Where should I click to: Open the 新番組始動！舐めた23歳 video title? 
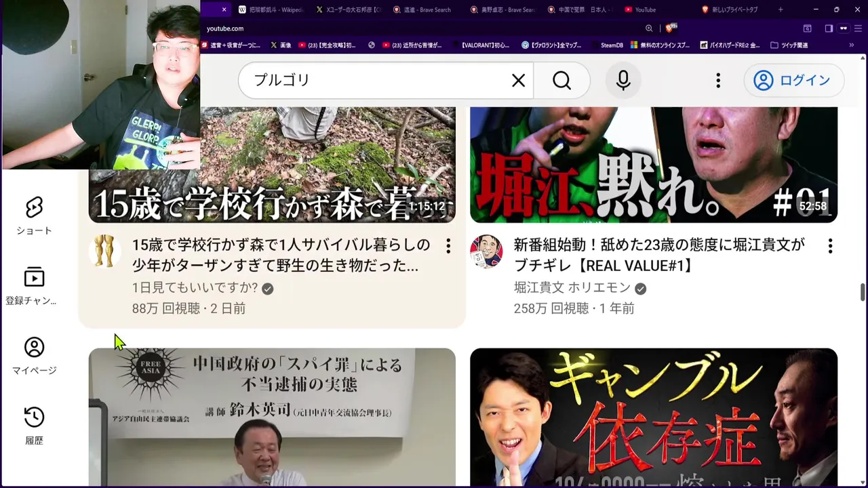659,255
